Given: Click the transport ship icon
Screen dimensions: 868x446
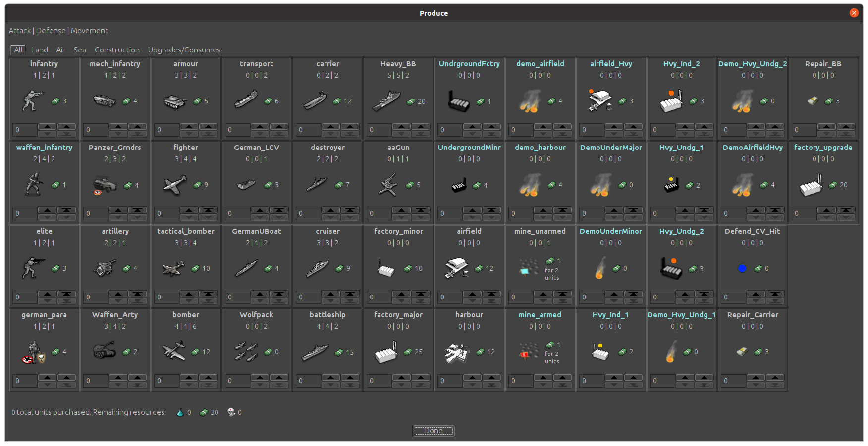Looking at the screenshot, I should (246, 99).
